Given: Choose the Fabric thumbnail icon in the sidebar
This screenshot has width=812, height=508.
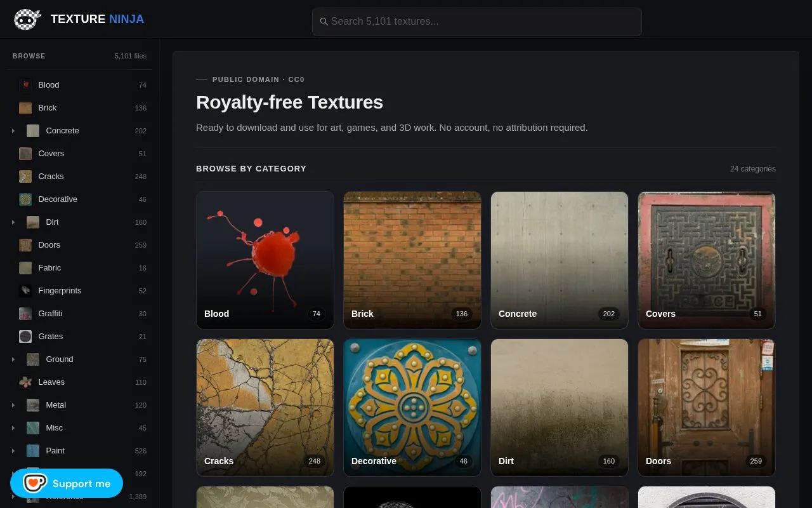Looking at the screenshot, I should pyautogui.click(x=25, y=267).
